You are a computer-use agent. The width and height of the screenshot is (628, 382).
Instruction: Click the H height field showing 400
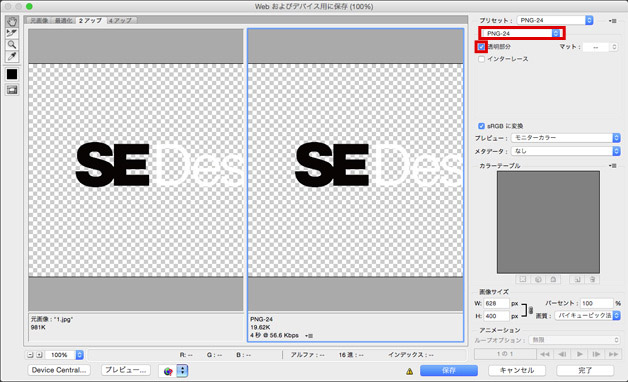pos(496,316)
